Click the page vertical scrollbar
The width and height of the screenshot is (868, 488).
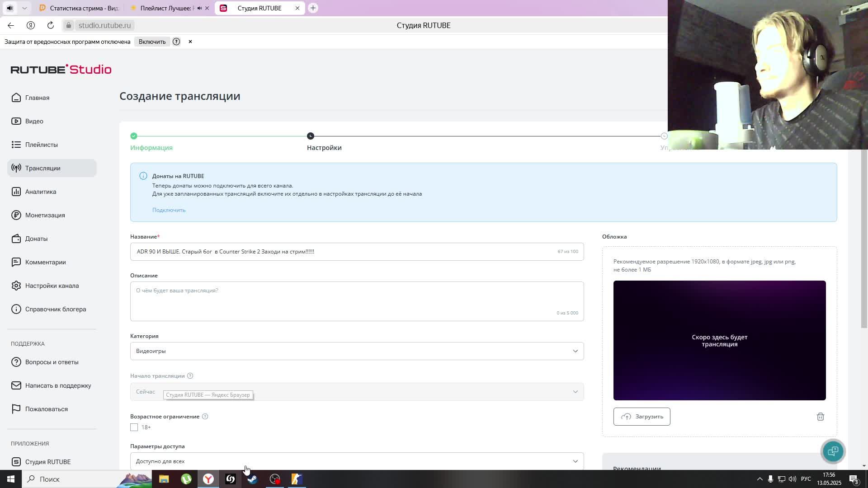pos(864,239)
